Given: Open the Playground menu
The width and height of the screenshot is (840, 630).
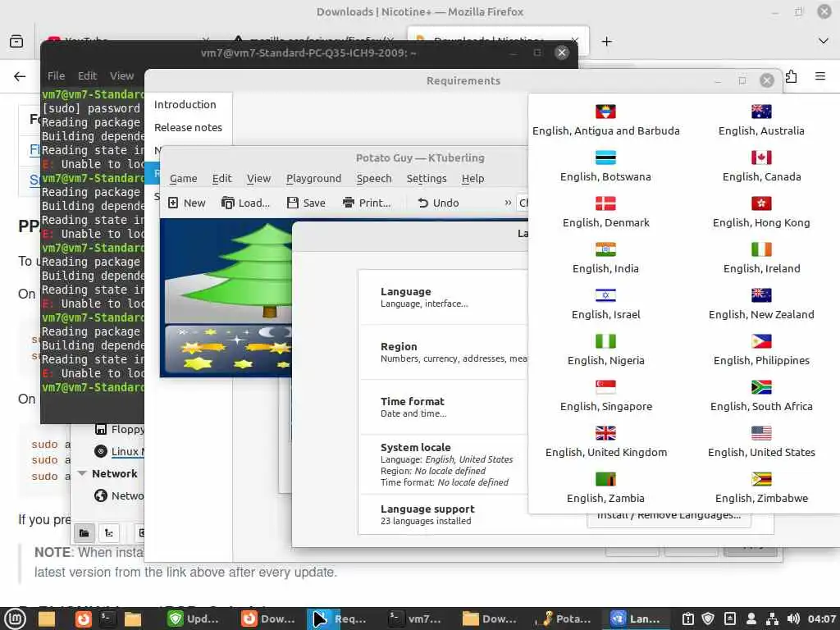Looking at the screenshot, I should click(x=313, y=178).
